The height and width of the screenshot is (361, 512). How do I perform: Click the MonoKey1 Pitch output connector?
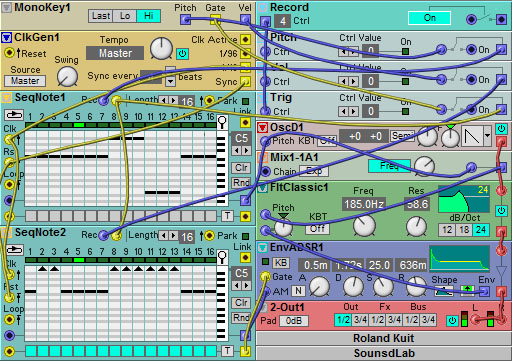(x=185, y=19)
